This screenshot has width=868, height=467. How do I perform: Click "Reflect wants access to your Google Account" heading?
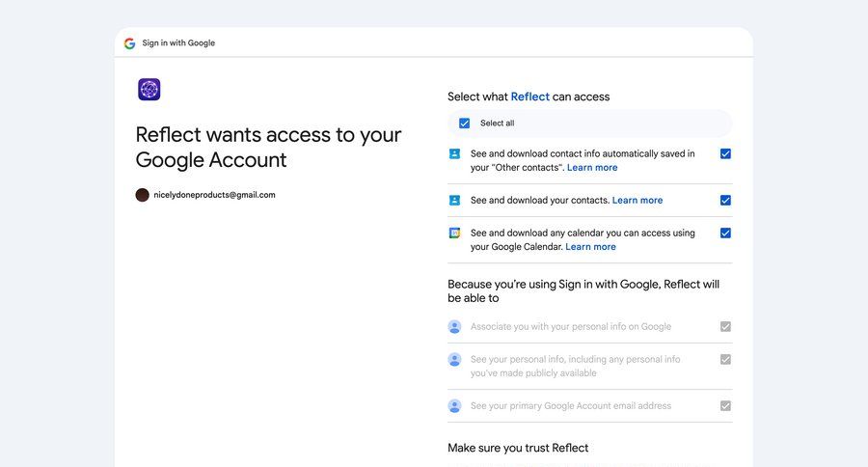pos(268,148)
